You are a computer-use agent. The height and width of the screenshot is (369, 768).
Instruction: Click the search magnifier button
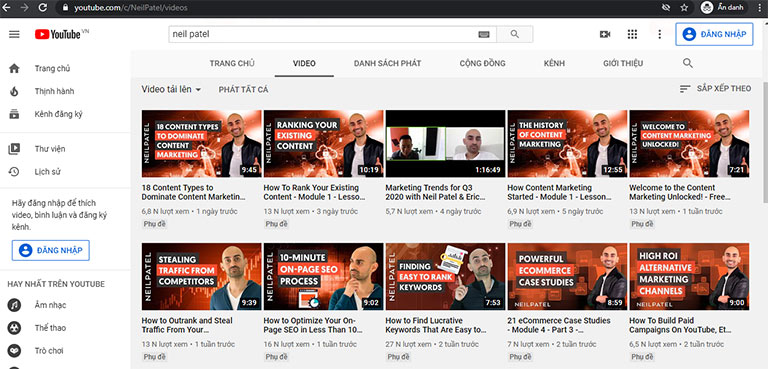(514, 34)
